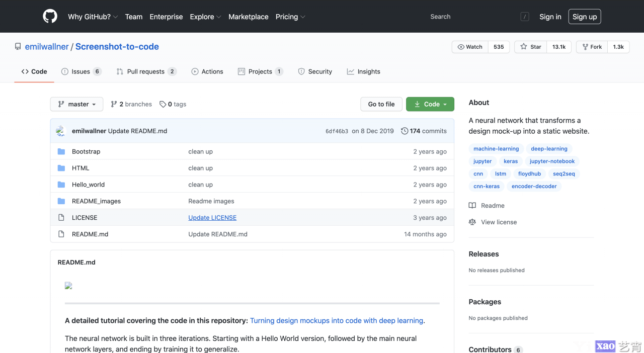The image size is (644, 353).
Task: Select the floydhub topic tag
Action: coord(529,174)
